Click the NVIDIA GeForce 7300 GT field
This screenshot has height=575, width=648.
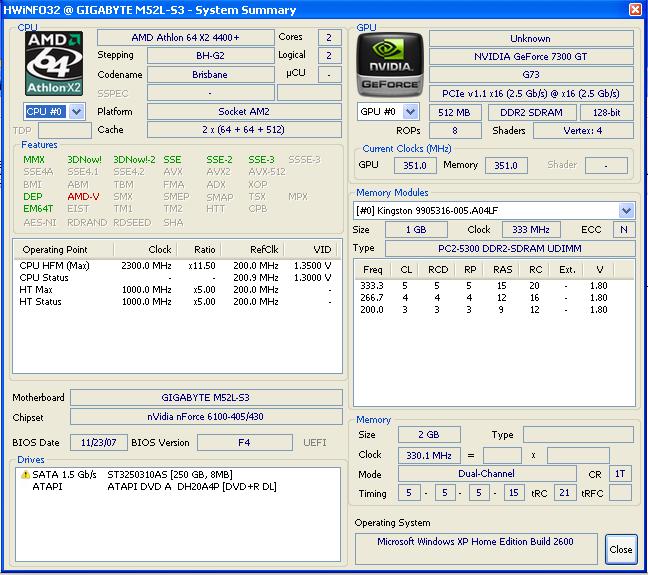(531, 57)
